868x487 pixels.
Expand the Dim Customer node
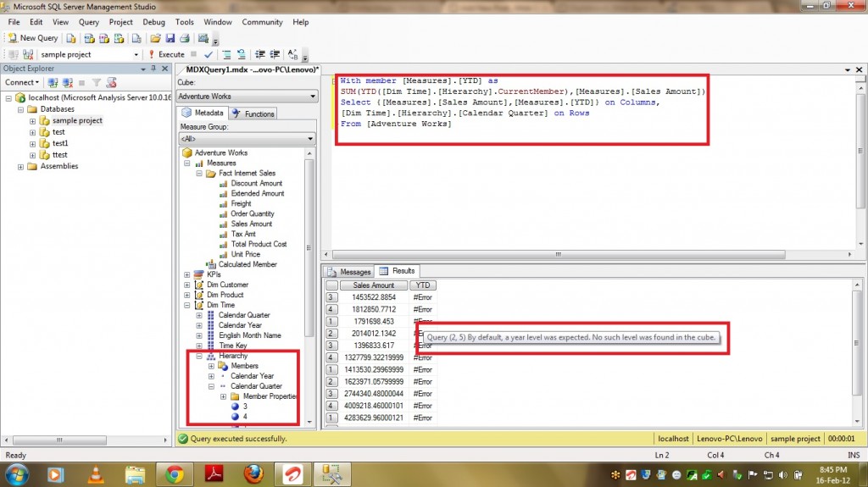[x=187, y=285]
